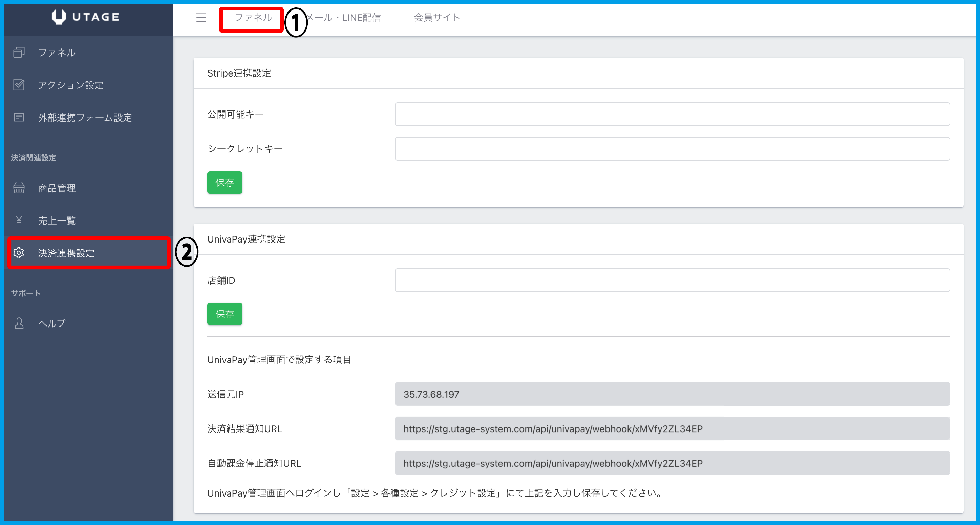Image resolution: width=980 pixels, height=525 pixels.
Task: Save the Stripe連携設定 with 保存 button
Action: tap(225, 183)
